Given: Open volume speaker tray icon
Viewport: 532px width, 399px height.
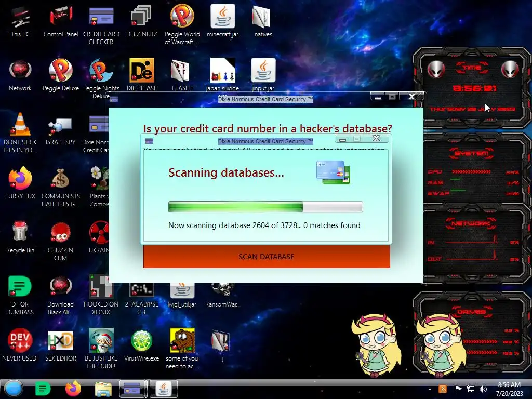Looking at the screenshot, I should pyautogui.click(x=483, y=389).
